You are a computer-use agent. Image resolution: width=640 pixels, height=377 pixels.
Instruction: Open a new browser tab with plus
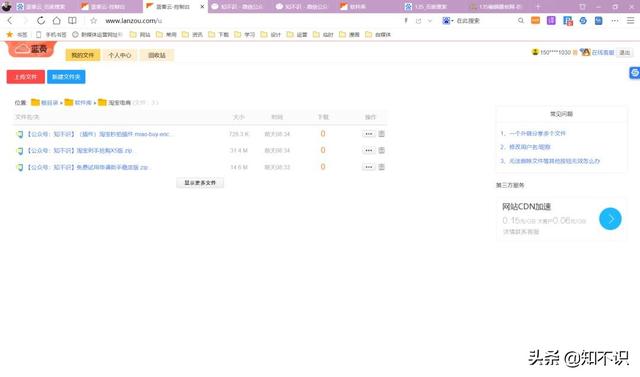pyautogui.click(x=538, y=7)
